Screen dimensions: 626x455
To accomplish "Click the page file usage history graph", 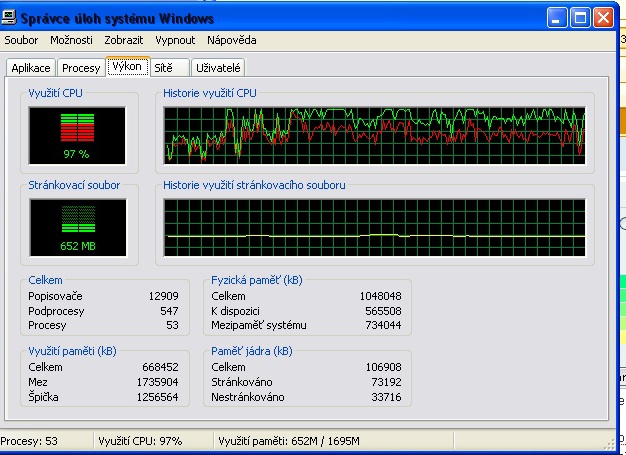I will [x=374, y=228].
